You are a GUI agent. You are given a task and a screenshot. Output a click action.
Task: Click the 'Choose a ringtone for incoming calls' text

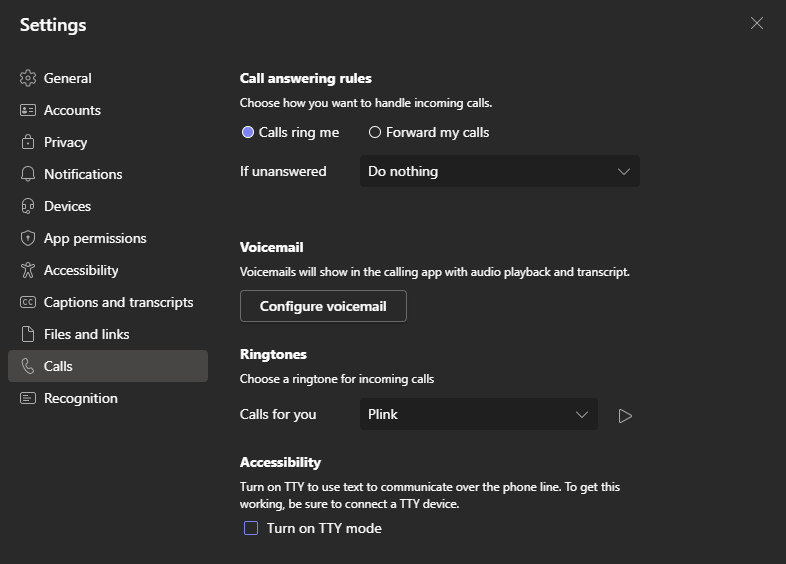click(x=337, y=379)
